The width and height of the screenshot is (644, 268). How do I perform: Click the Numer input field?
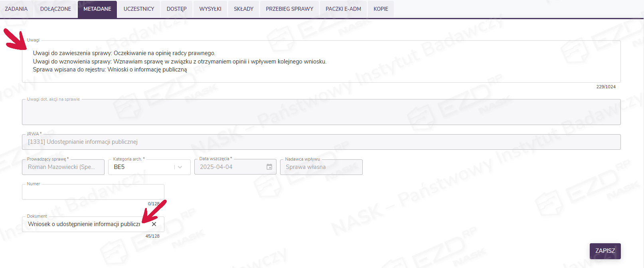[93, 192]
